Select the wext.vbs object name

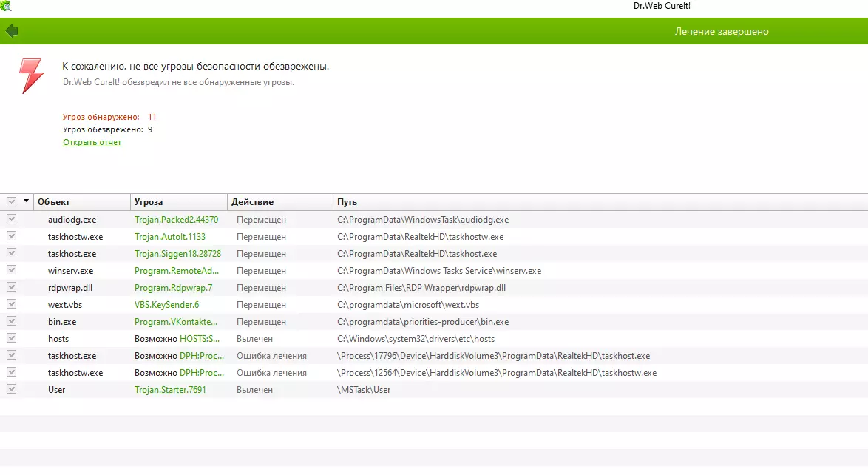[x=65, y=305]
